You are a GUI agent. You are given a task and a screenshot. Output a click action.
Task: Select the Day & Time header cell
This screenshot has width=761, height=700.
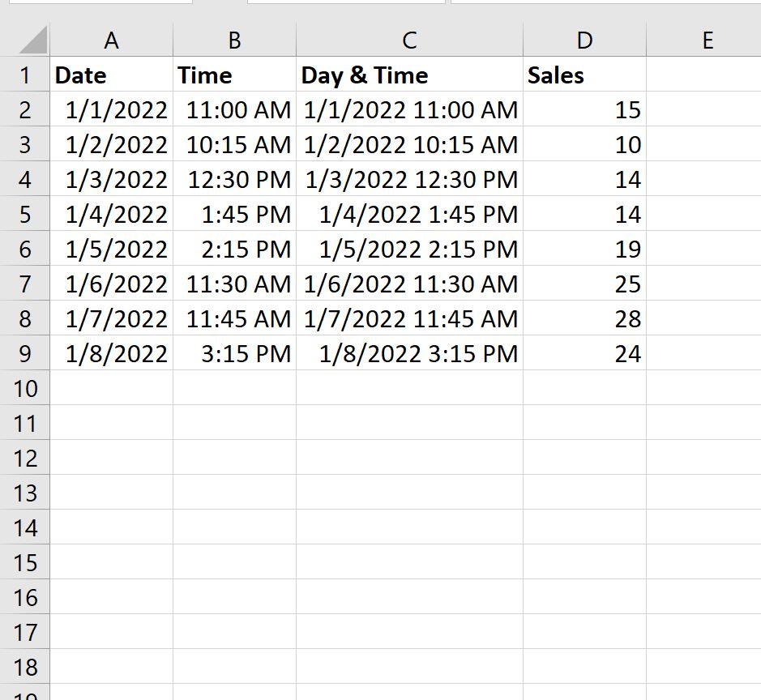[409, 75]
